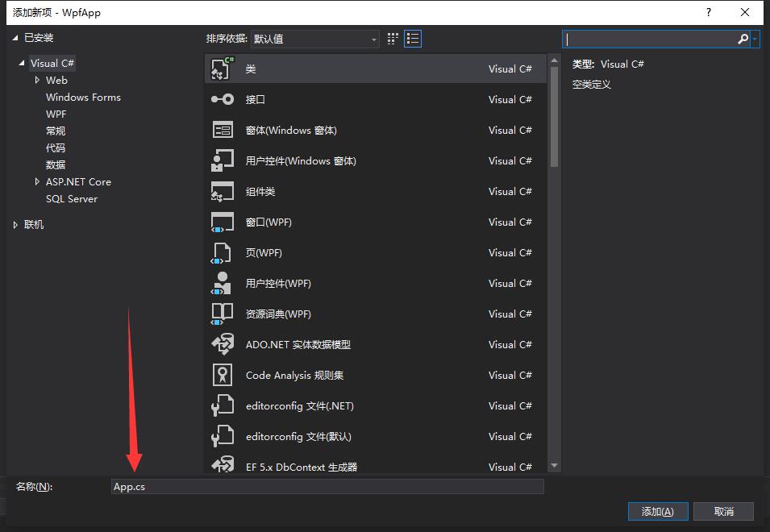770x532 pixels.
Task: Pick the 用户控件(Windows 窗体) icon
Action: [x=223, y=161]
